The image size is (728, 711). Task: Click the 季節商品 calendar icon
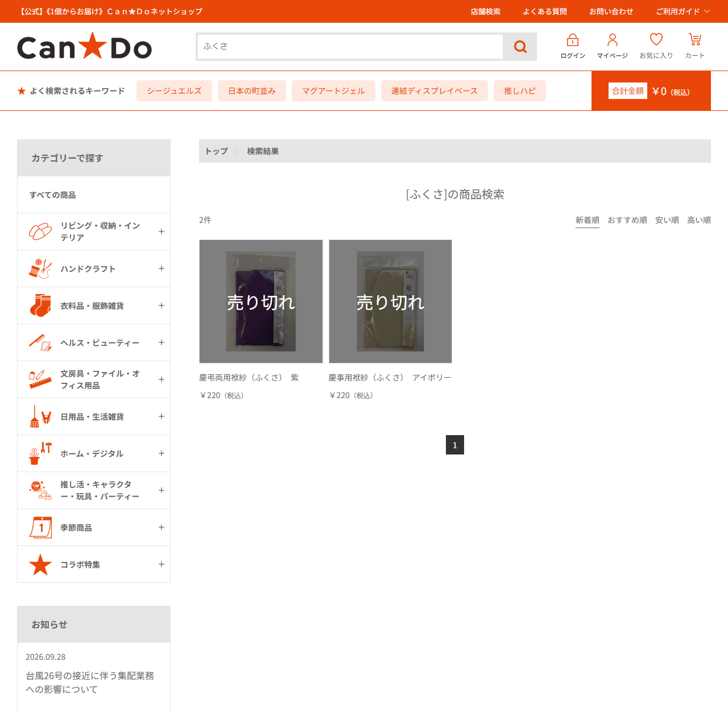pos(40,527)
